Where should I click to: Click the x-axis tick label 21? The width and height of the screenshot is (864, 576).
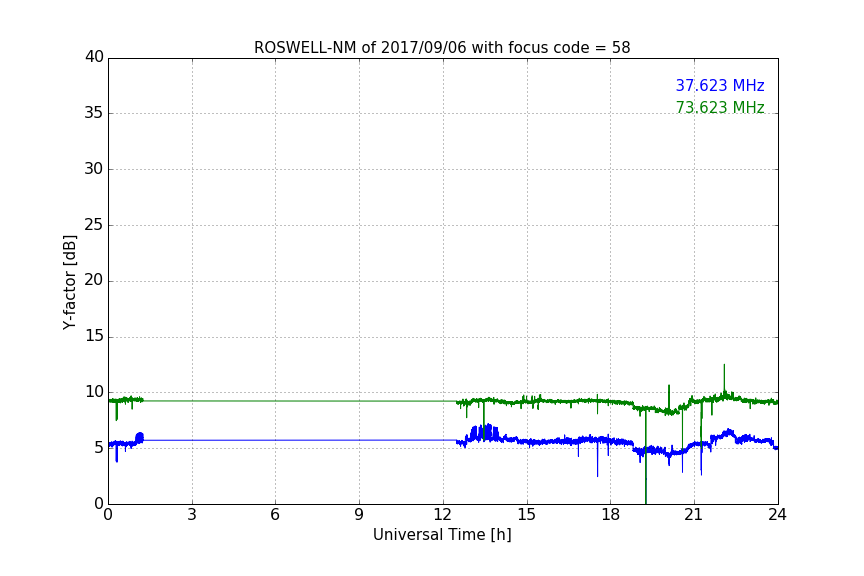[694, 515]
